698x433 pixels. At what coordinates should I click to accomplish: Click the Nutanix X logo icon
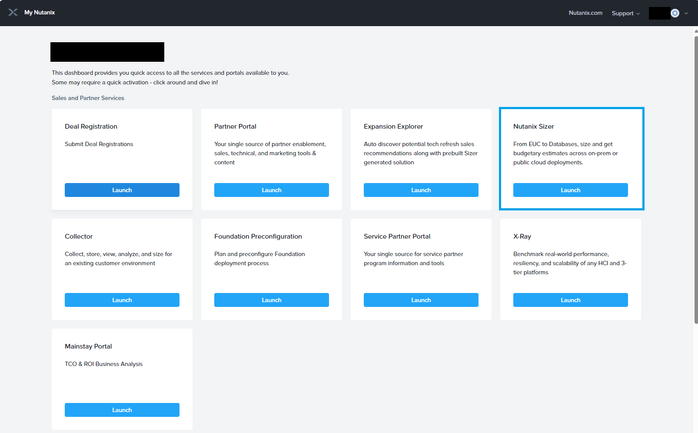[13, 12]
